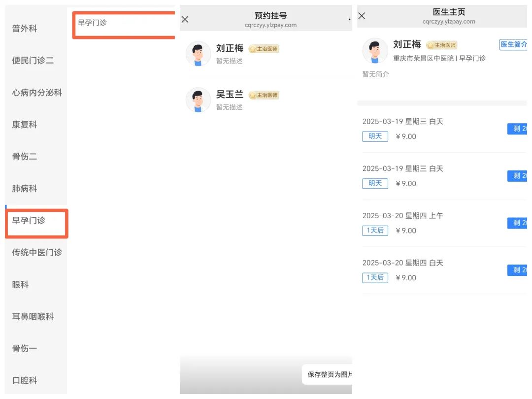Choose 耳鼻咽喉科 from the department list

33,317
